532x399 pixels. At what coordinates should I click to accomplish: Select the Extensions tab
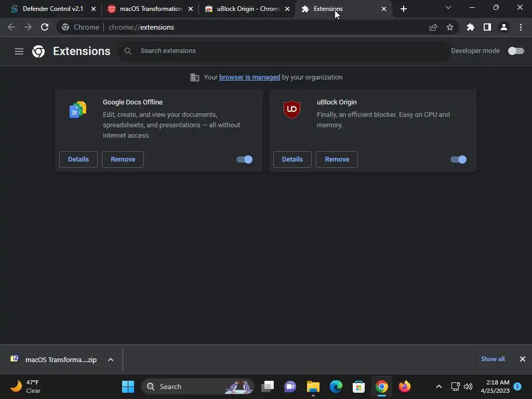coord(343,9)
